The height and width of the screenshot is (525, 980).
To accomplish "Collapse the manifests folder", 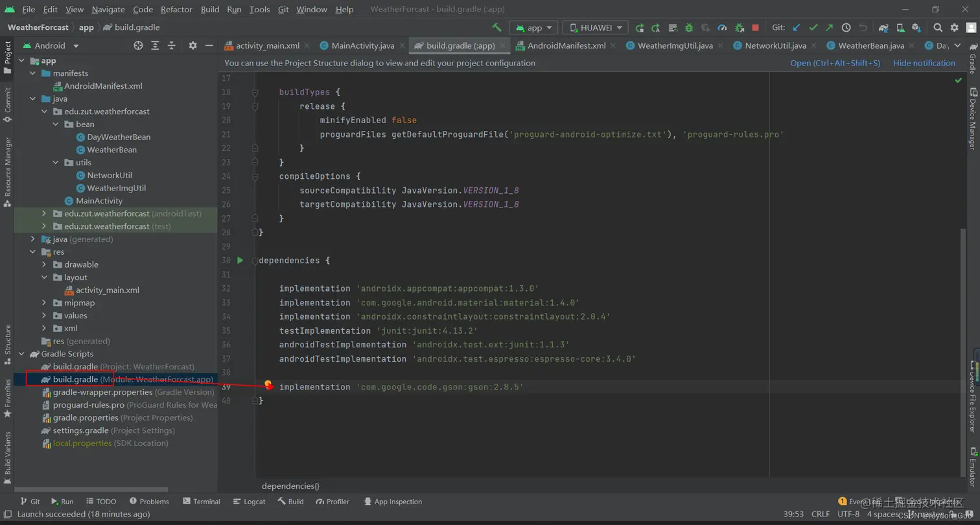I will point(33,73).
